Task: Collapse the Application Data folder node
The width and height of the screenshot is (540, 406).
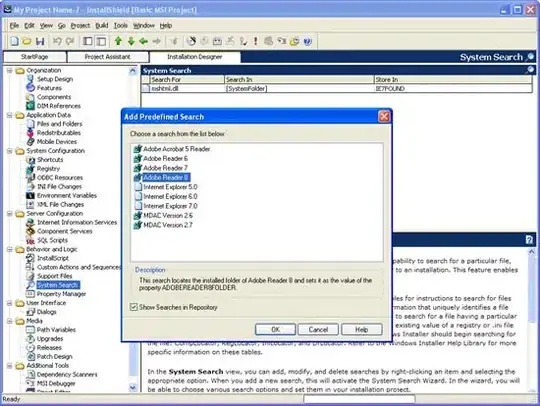Action: tap(10, 115)
